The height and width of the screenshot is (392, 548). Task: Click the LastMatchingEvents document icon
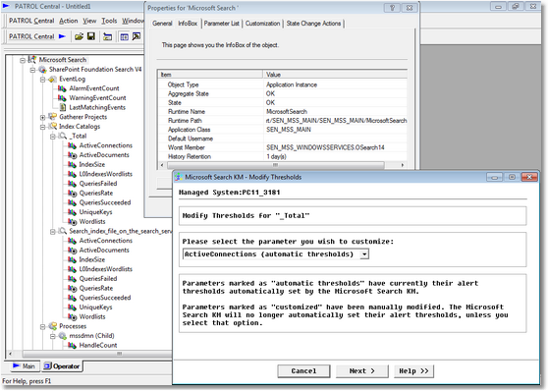(x=63, y=107)
